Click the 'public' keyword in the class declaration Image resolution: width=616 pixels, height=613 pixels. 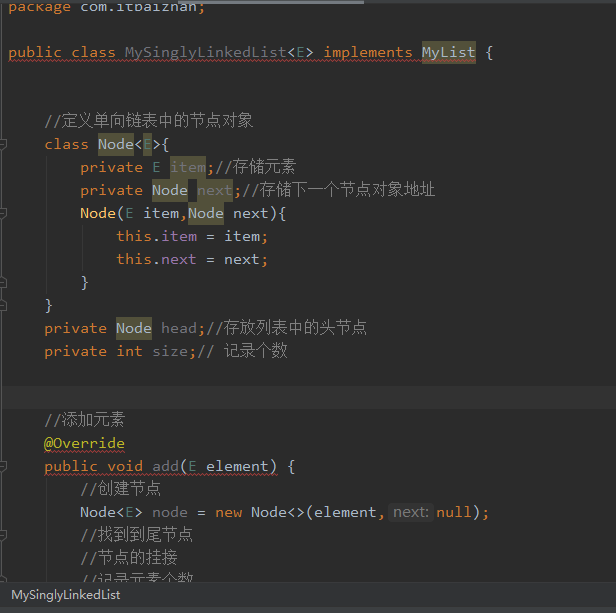[x=35, y=52]
